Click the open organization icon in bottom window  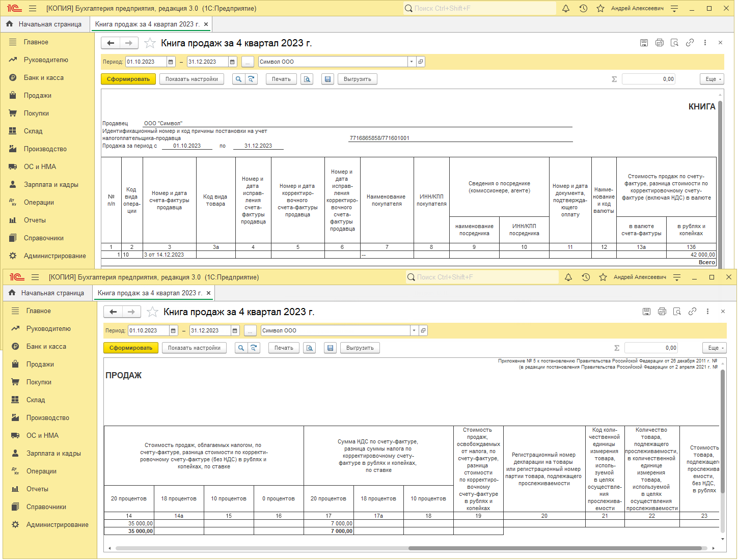click(423, 330)
